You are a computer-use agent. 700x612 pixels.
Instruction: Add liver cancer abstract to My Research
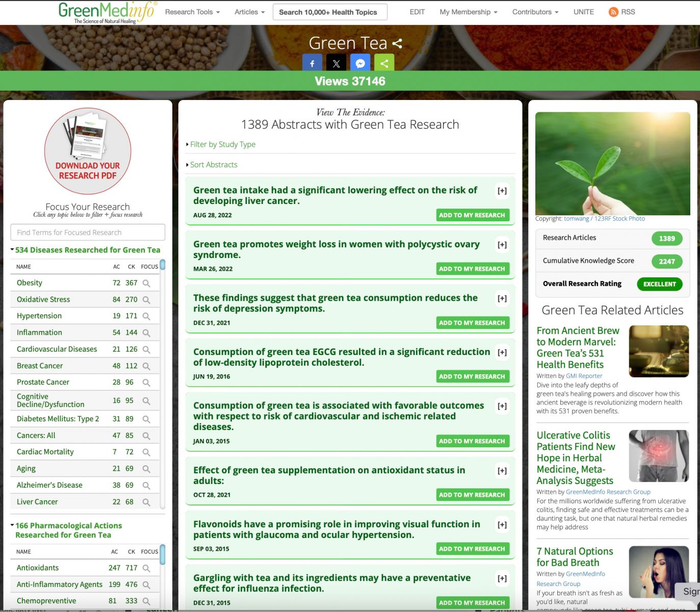473,215
